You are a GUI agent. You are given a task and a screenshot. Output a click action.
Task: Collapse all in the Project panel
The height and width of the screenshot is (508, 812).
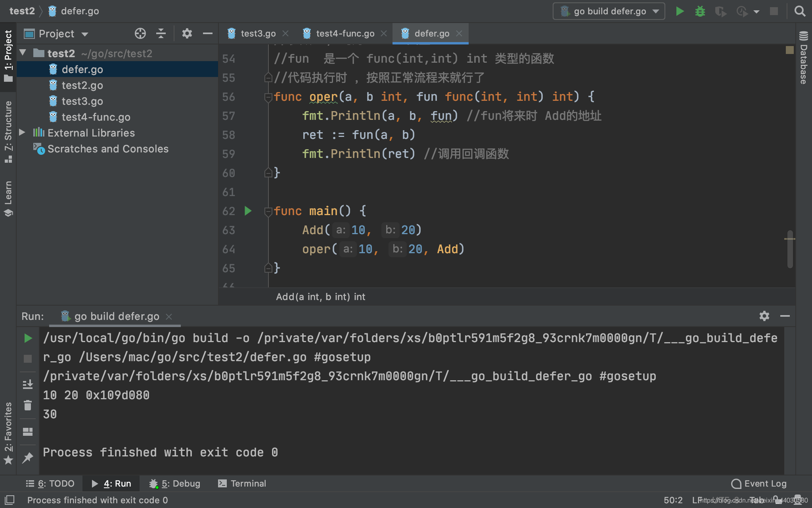pyautogui.click(x=161, y=33)
